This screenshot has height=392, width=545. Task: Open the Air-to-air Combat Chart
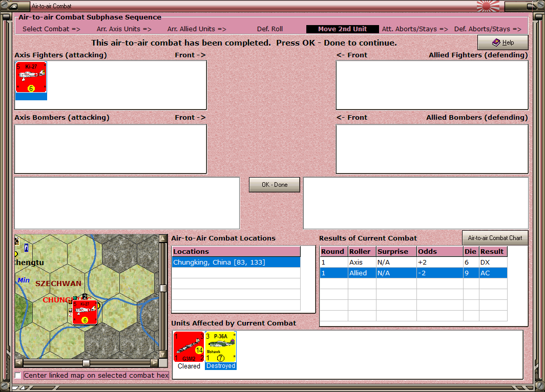[x=495, y=238]
